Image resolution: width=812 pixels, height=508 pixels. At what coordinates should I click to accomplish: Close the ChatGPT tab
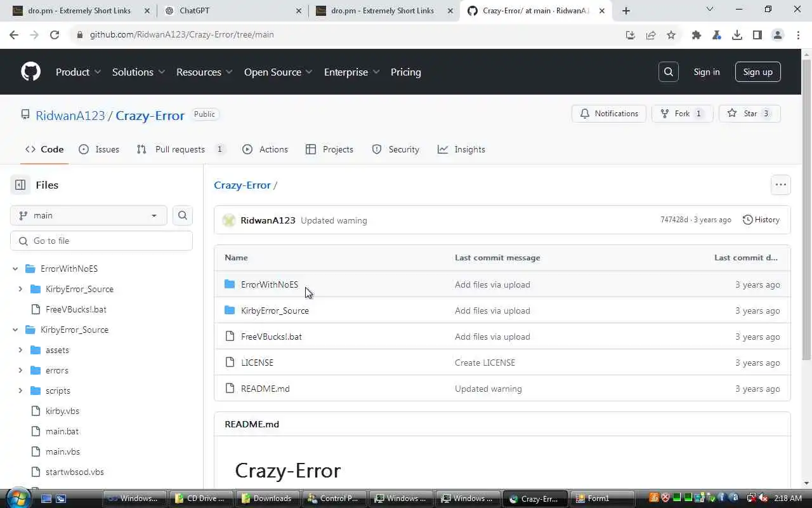pyautogui.click(x=299, y=10)
